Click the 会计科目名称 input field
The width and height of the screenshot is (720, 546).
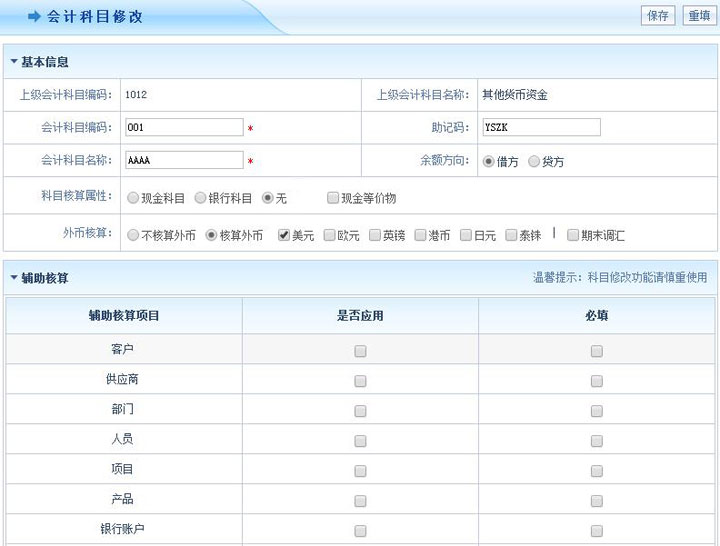tap(185, 160)
